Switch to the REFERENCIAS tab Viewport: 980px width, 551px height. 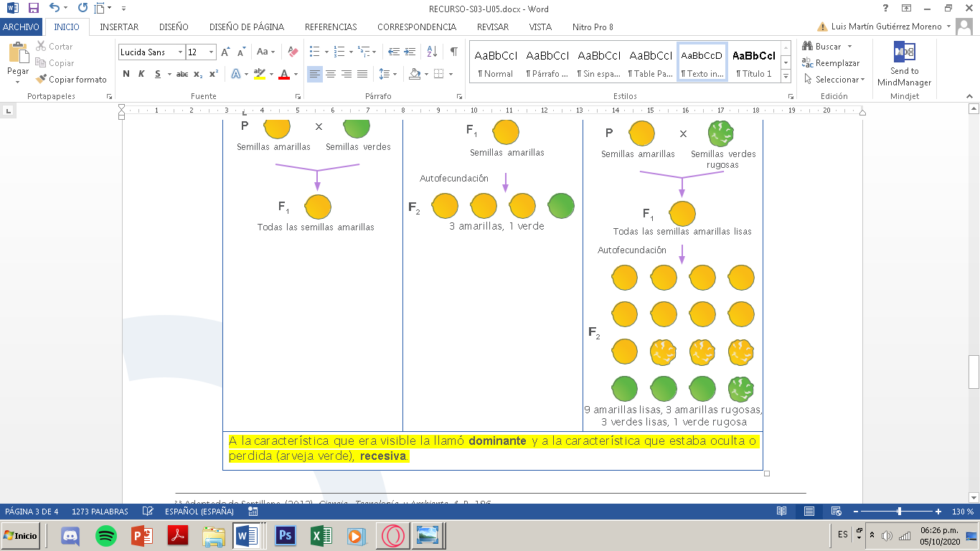[x=331, y=27]
